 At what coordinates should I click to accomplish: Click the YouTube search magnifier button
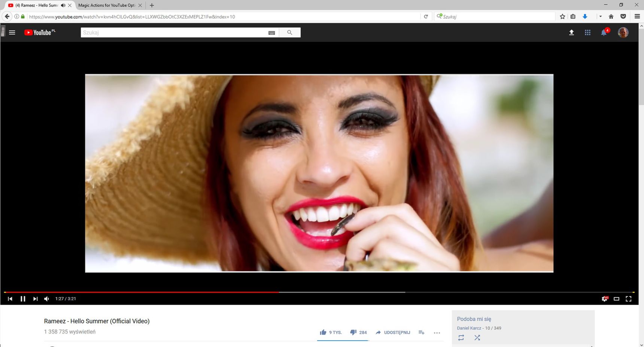pyautogui.click(x=289, y=33)
